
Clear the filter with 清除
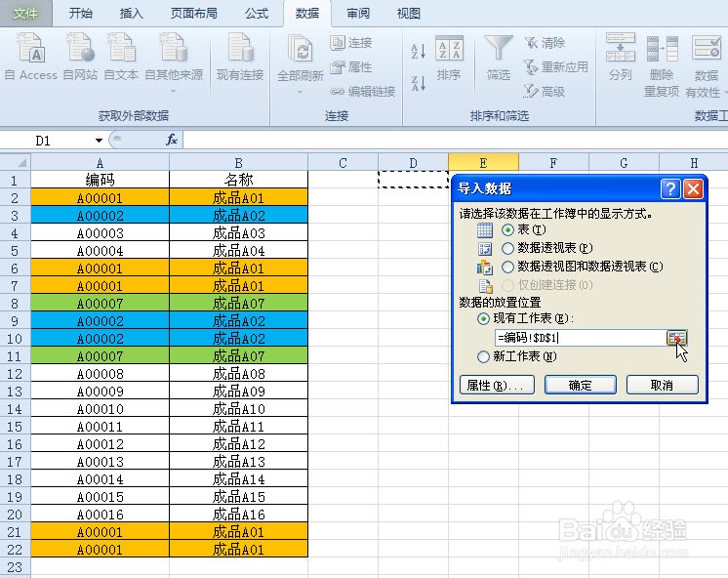pyautogui.click(x=545, y=43)
